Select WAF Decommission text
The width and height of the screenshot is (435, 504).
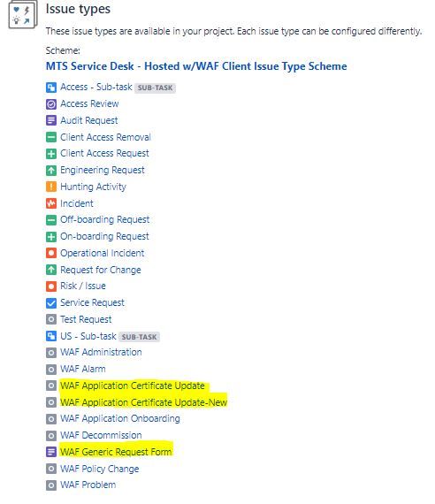point(101,436)
